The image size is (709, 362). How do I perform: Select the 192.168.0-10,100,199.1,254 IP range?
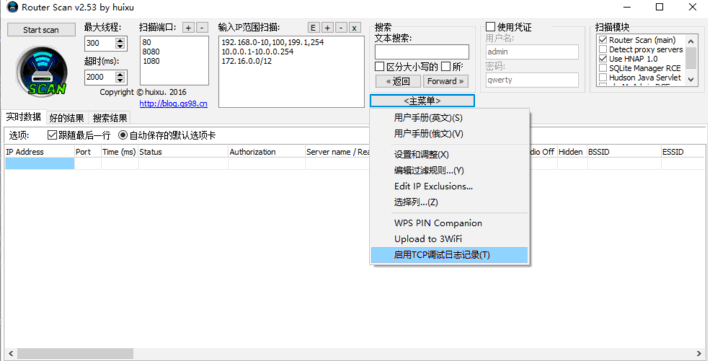click(x=273, y=42)
